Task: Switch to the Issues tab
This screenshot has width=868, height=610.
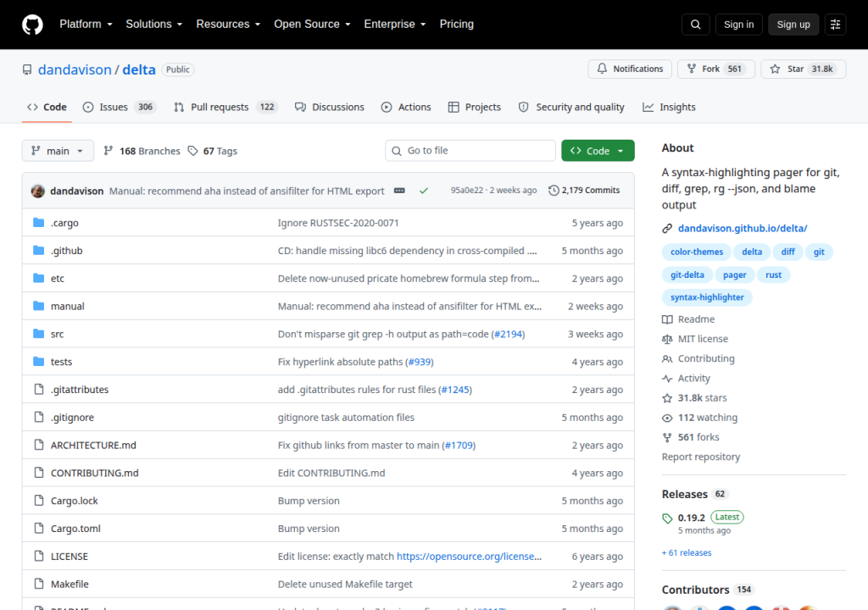Action: tap(119, 107)
